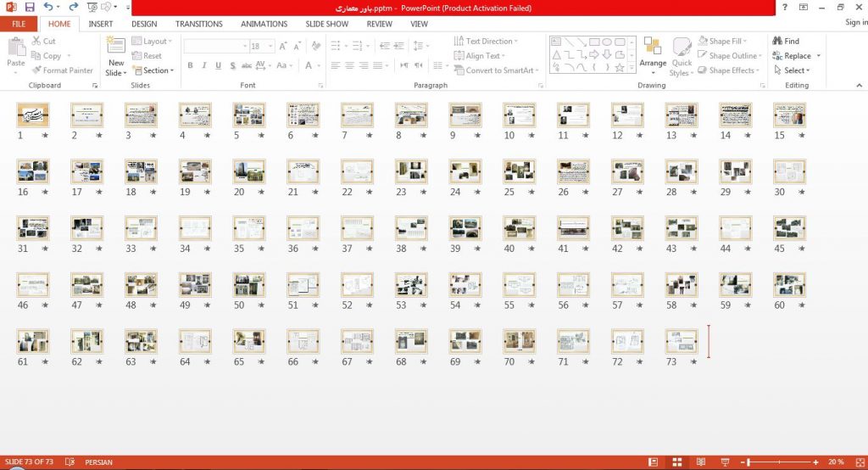
Task: Click Sign in link
Action: [x=856, y=22]
